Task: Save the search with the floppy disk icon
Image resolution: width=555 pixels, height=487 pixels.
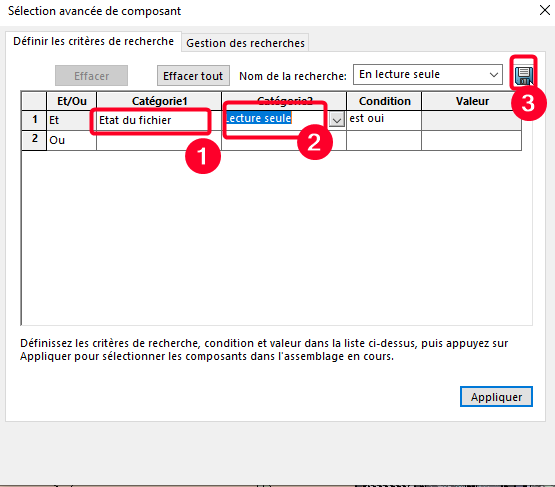Action: tap(523, 75)
